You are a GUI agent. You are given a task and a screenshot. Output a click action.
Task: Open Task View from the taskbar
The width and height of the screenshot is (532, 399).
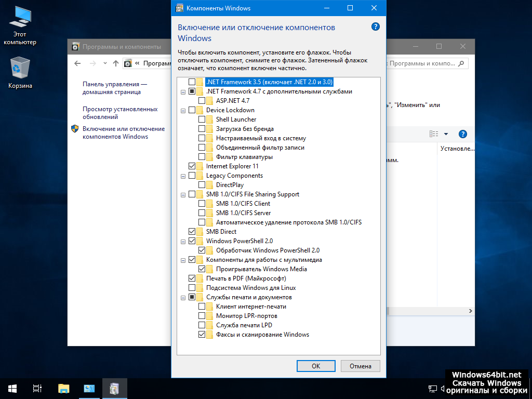[x=37, y=388]
